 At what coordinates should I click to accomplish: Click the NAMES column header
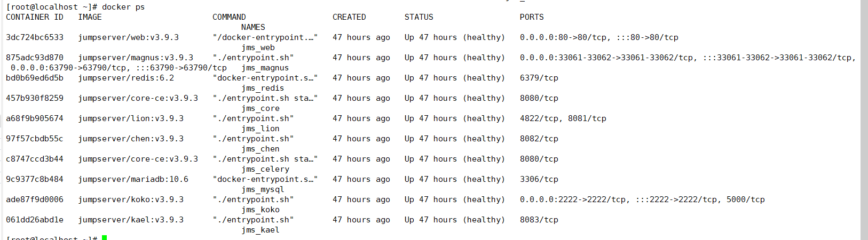253,27
